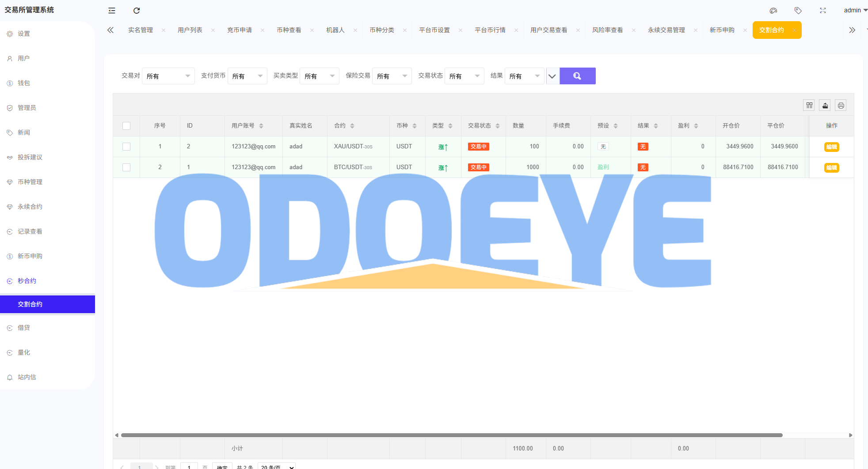Open the 保险交易 filter dropdown
This screenshot has height=469, width=868.
point(392,76)
